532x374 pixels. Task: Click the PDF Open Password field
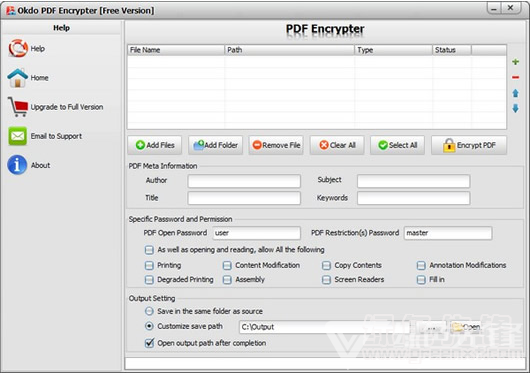point(256,233)
